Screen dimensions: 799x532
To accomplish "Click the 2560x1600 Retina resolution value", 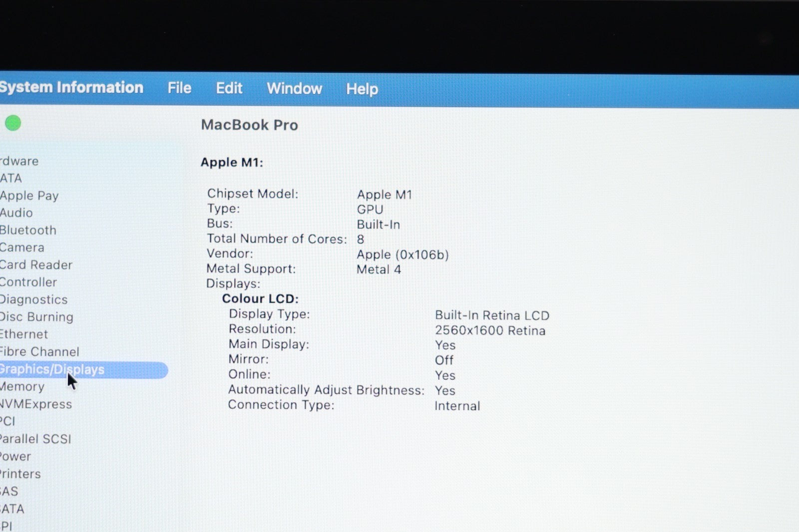I will pos(490,330).
